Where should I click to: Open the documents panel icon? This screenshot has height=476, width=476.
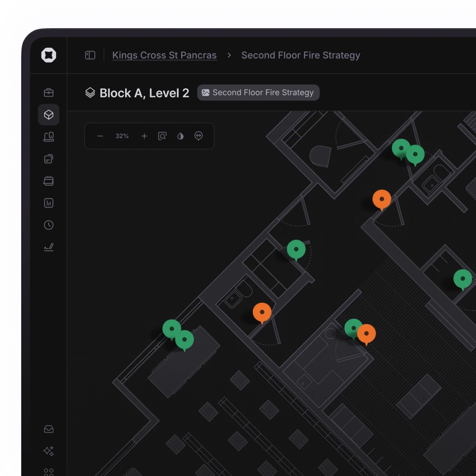click(48, 159)
